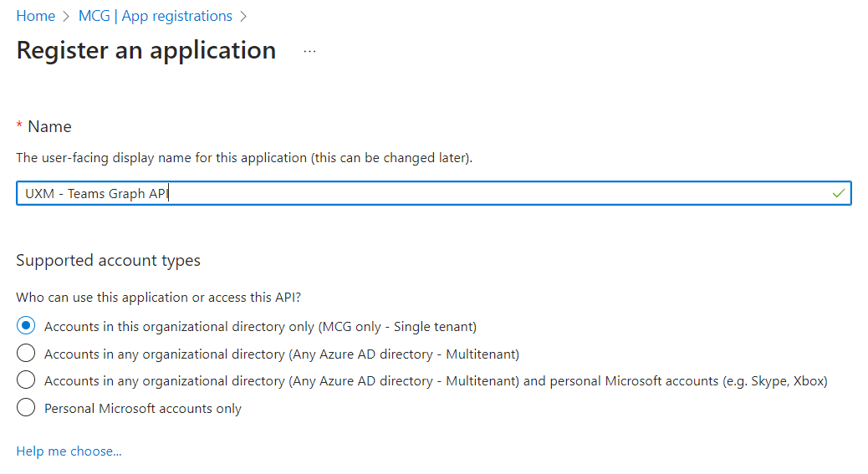This screenshot has width=868, height=474.
Task: Choose Multitenant and personal Microsoft accounts radio button
Action: 26,380
